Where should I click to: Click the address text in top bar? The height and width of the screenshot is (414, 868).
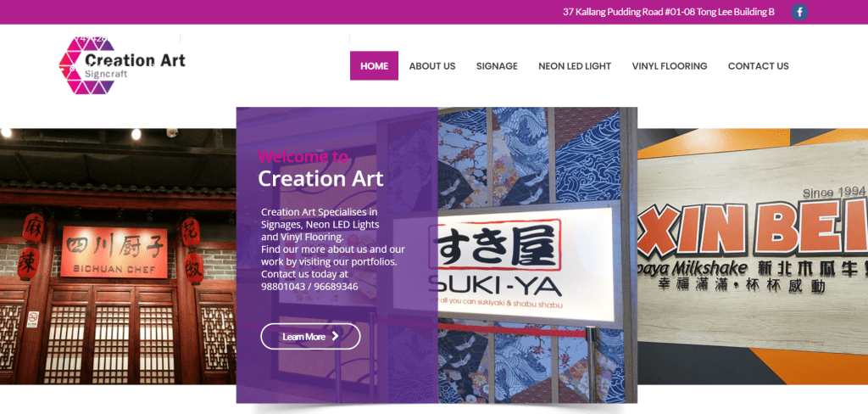tap(668, 12)
